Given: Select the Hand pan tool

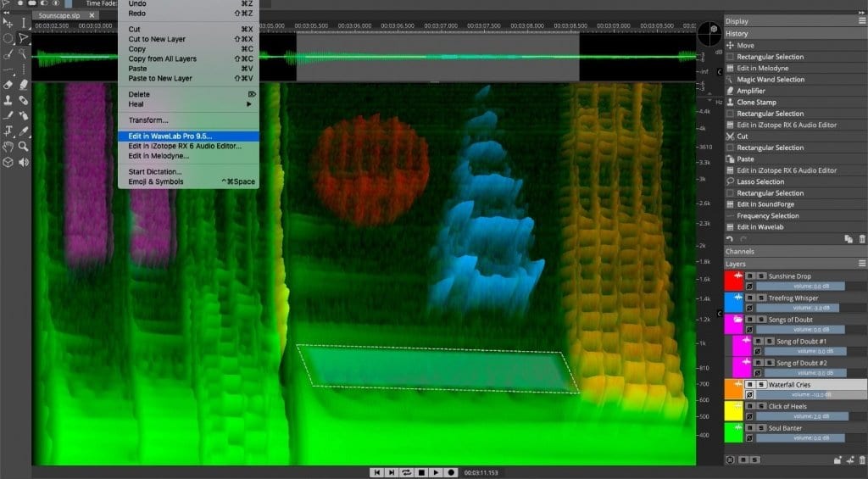Looking at the screenshot, I should [x=8, y=147].
